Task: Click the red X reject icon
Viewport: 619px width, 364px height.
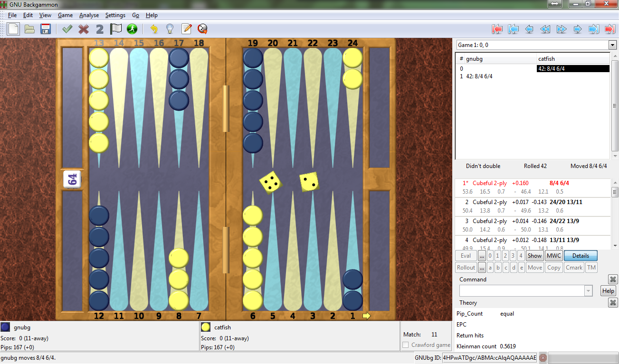Action: click(x=84, y=29)
